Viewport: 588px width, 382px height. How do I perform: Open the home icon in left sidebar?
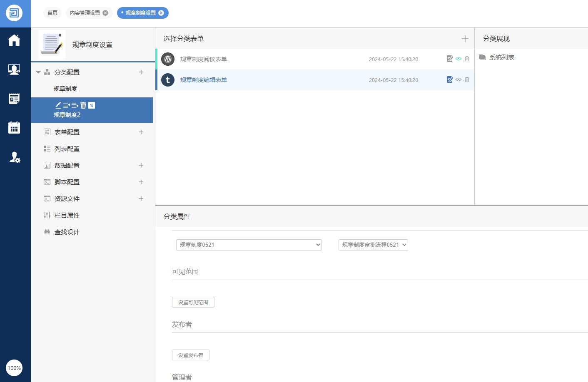coord(14,40)
